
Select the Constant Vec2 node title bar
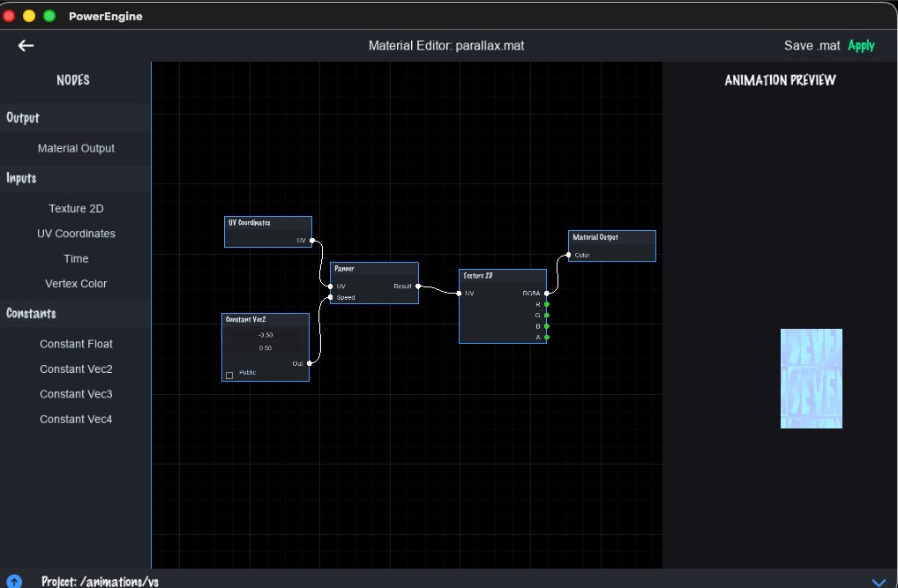point(266,319)
